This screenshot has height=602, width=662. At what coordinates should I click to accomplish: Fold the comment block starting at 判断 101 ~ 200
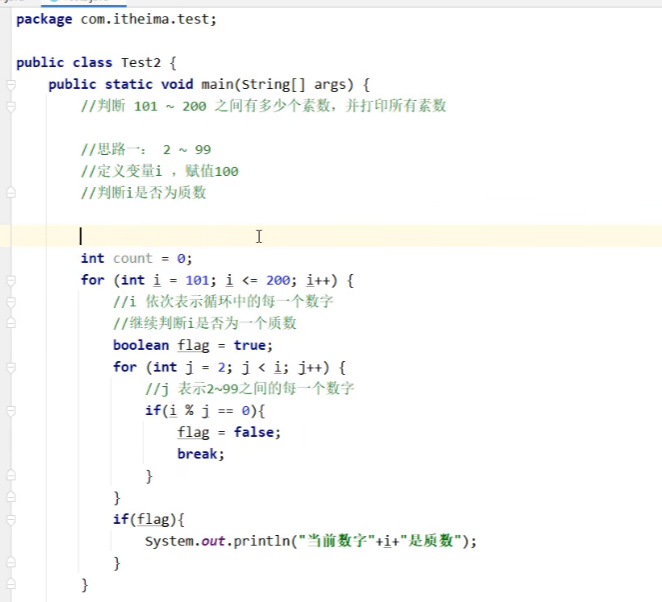11,107
